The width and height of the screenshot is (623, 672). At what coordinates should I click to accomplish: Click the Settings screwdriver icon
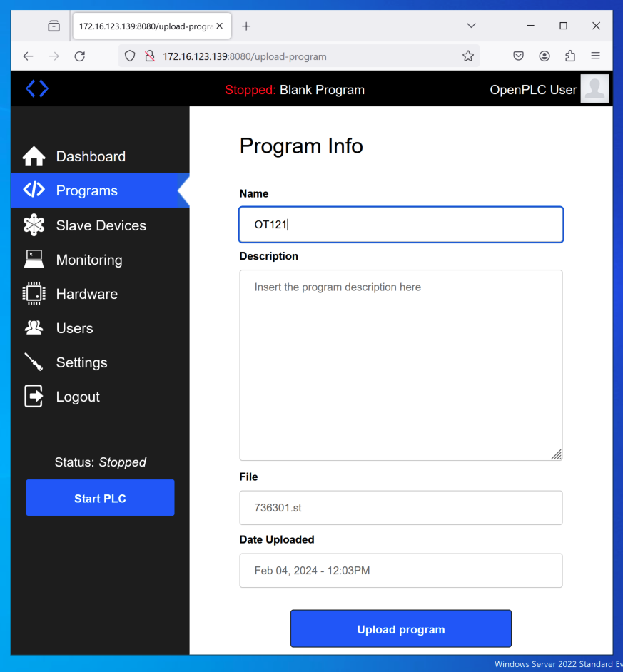pos(34,362)
